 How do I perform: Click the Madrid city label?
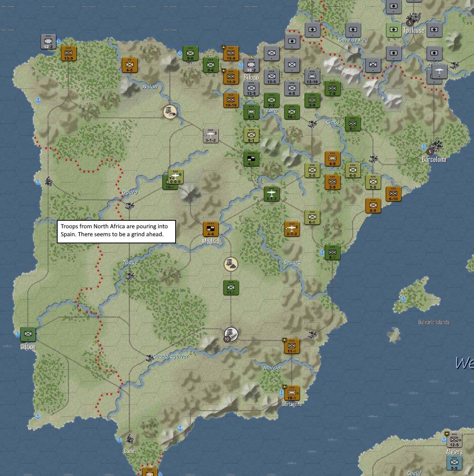click(211, 241)
